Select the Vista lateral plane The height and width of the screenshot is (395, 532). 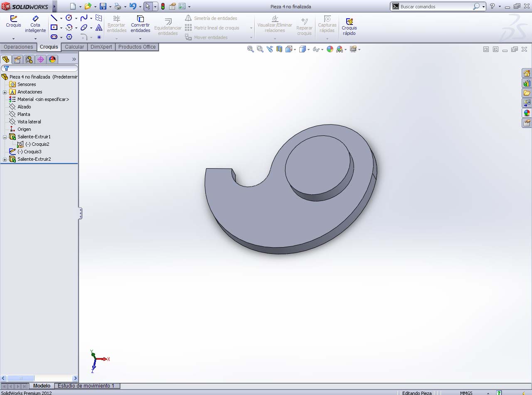coord(29,122)
